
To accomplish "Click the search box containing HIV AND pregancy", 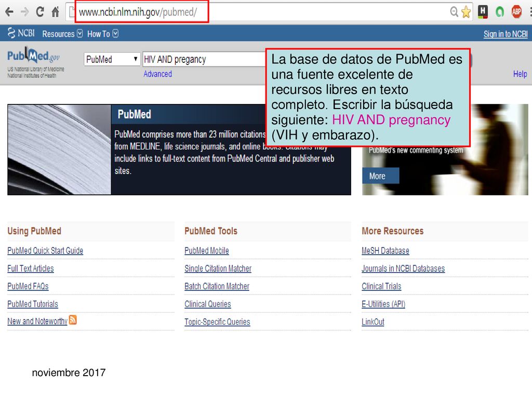I will click(x=204, y=59).
